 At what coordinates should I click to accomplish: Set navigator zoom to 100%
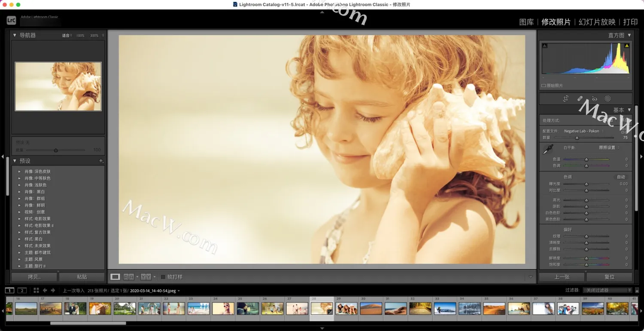pos(80,36)
